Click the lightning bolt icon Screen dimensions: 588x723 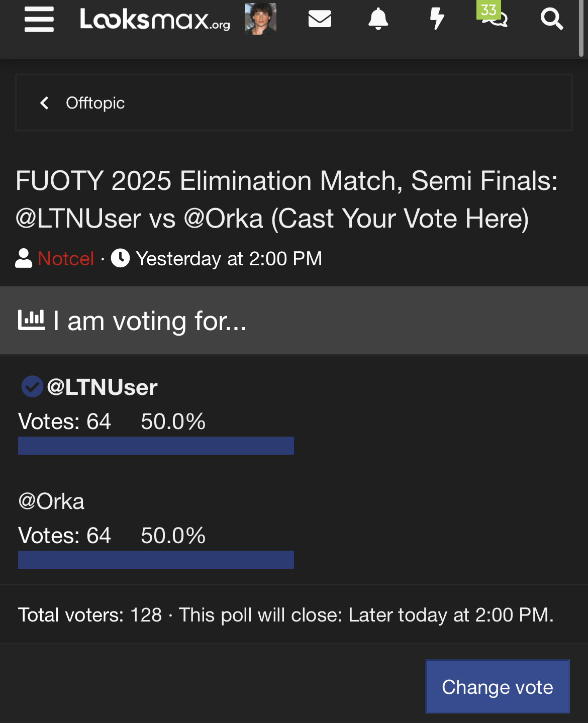(x=437, y=19)
